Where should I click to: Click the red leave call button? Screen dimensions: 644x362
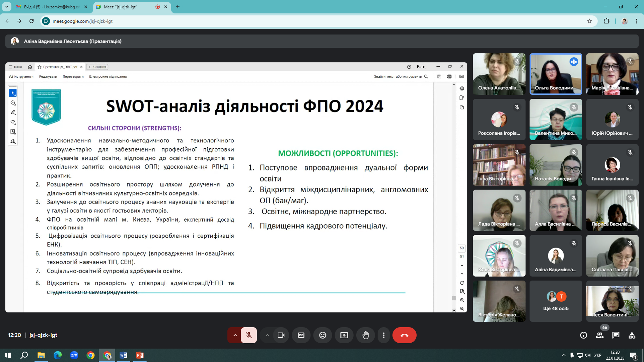(404, 335)
